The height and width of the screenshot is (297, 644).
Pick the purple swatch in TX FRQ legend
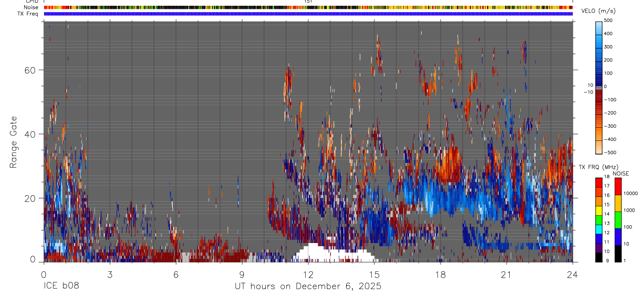coord(599,247)
